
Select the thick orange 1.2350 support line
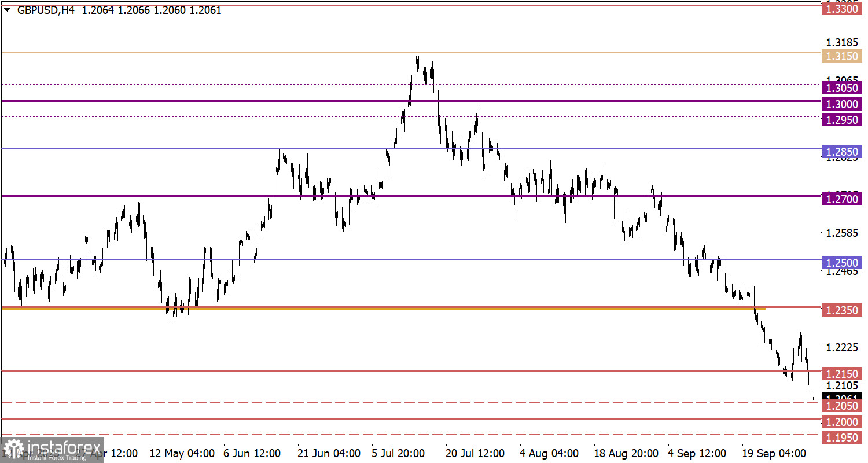click(383, 307)
